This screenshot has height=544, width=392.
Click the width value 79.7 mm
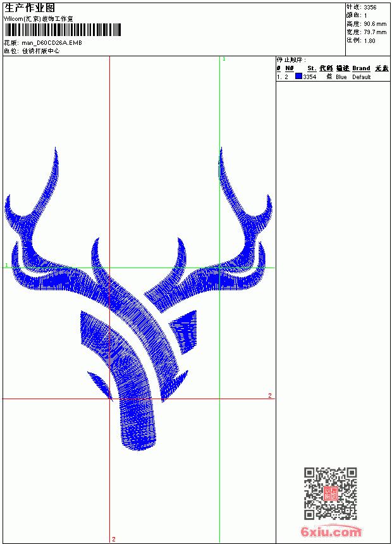coord(375,32)
